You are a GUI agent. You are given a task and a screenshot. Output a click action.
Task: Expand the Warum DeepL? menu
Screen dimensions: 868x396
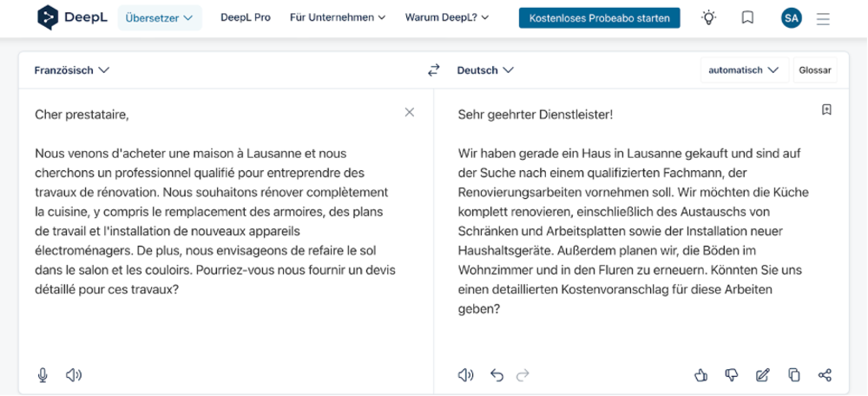tap(447, 17)
